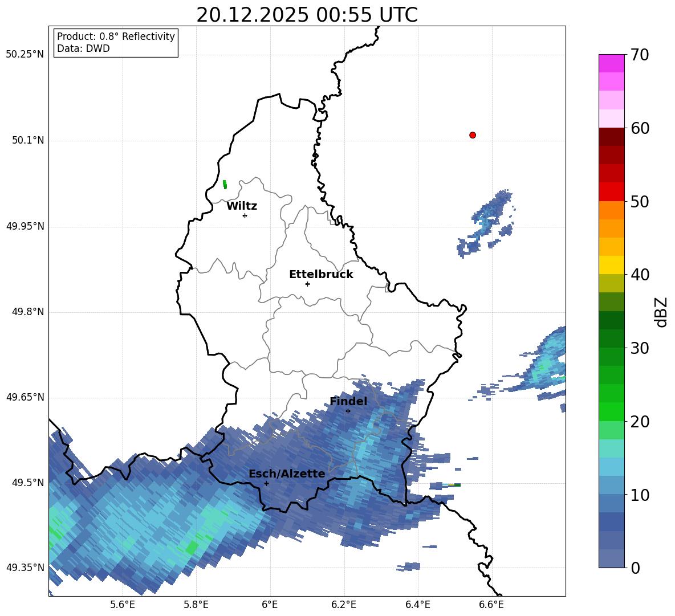The height and width of the screenshot is (616, 675).
Task: Click the Wiltz city label
Action: tap(242, 206)
